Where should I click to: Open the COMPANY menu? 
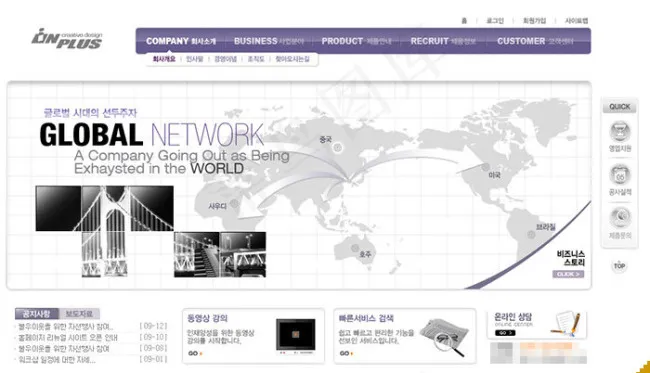pyautogui.click(x=181, y=41)
